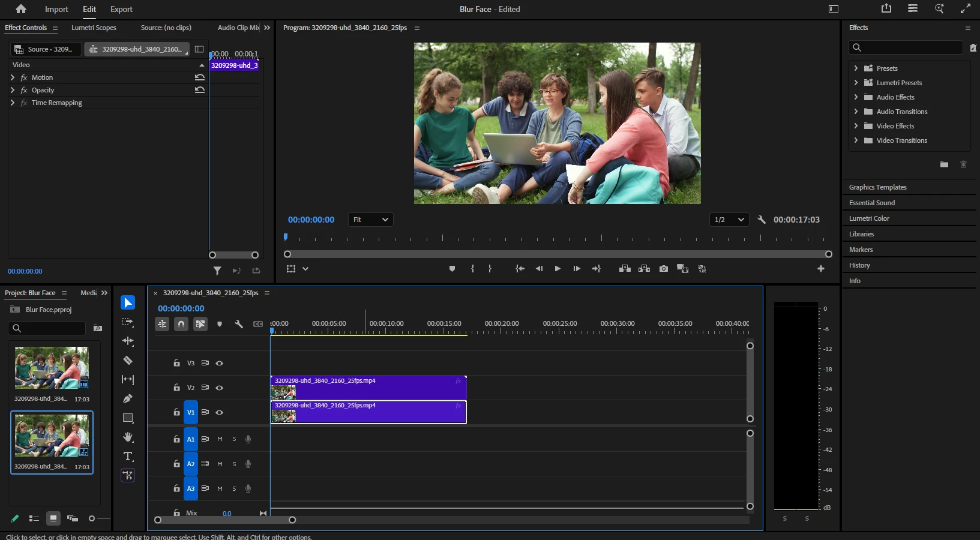
Task: Select V2 clip in timeline
Action: (x=368, y=388)
